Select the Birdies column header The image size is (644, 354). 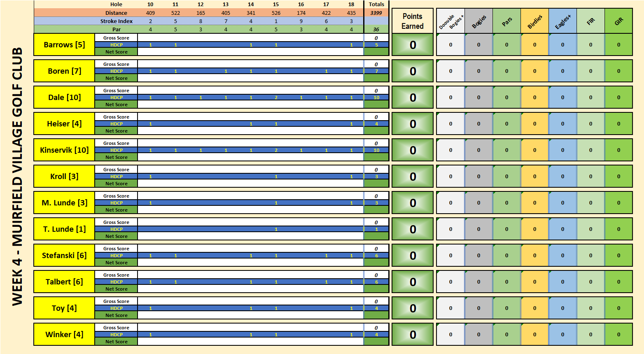[x=534, y=21]
